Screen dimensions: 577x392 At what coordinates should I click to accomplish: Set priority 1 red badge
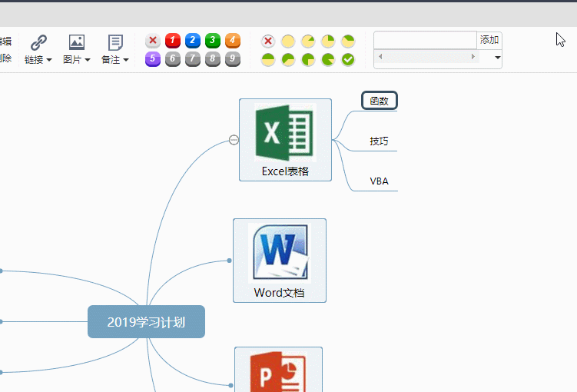click(x=173, y=41)
